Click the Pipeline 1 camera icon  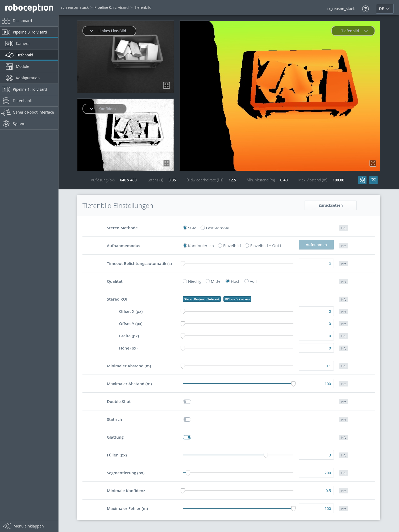tap(6, 89)
